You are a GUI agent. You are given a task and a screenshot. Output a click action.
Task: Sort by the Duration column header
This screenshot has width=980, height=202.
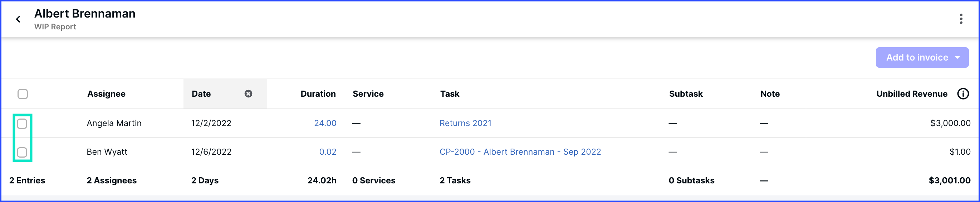318,94
